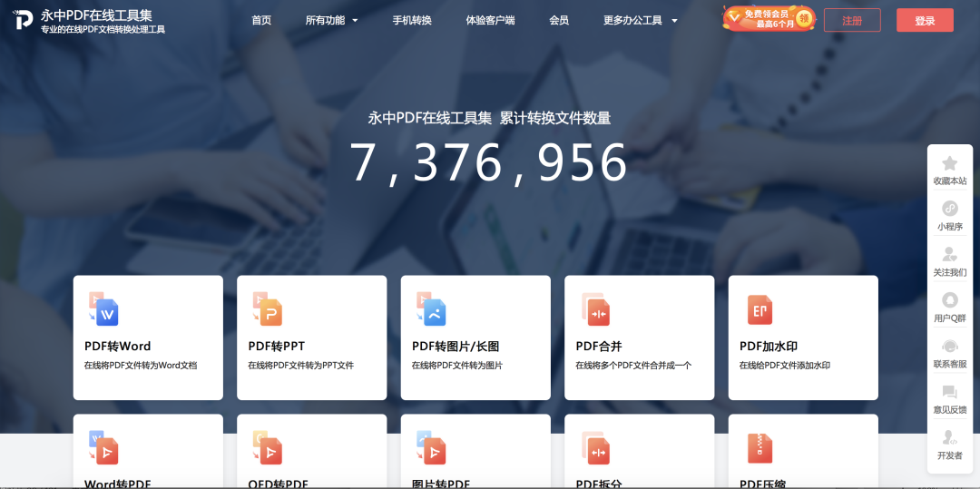This screenshot has width=980, height=489.
Task: Click the Yozo PDF logo icon
Action: click(23, 20)
